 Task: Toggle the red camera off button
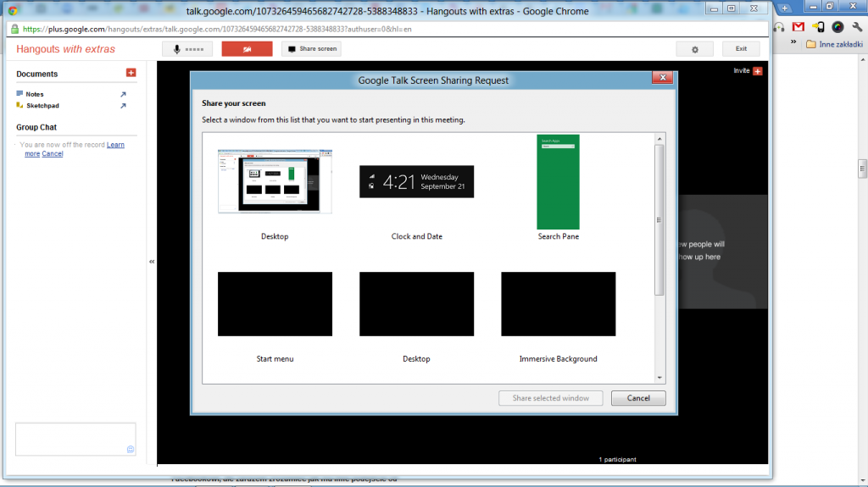[x=247, y=49]
